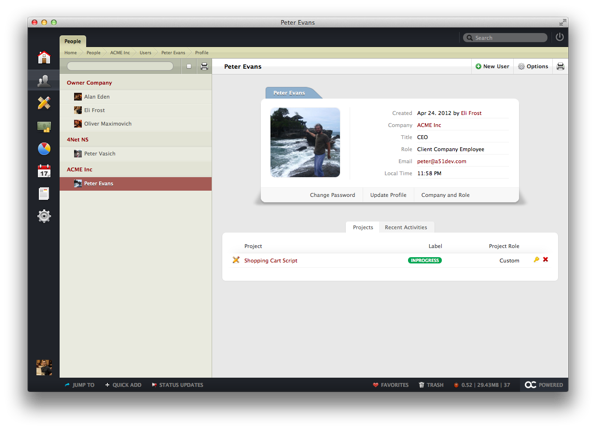Open the Options dropdown
The image size is (596, 430).
pos(533,67)
